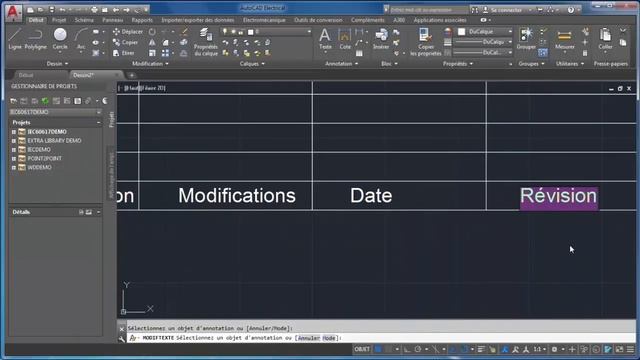
Task: Expand the IEC60617DEMO project node
Action: (14, 132)
